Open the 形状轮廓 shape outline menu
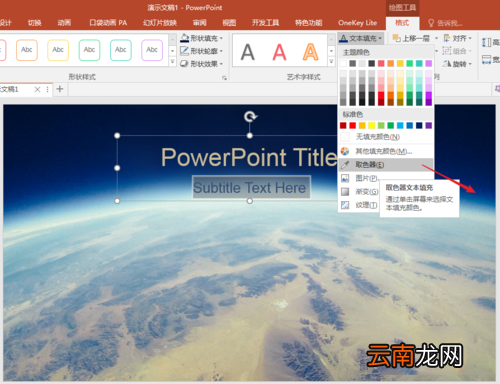This screenshot has width=500, height=384. [201, 51]
